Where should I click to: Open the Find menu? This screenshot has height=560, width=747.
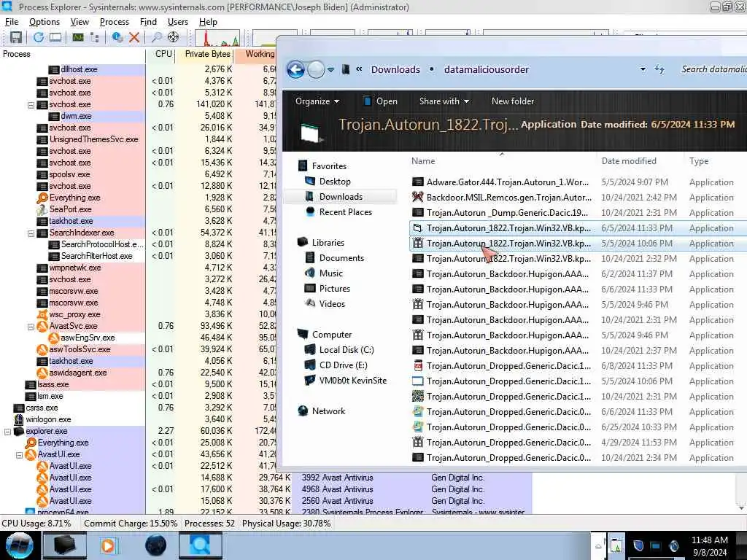click(x=148, y=22)
